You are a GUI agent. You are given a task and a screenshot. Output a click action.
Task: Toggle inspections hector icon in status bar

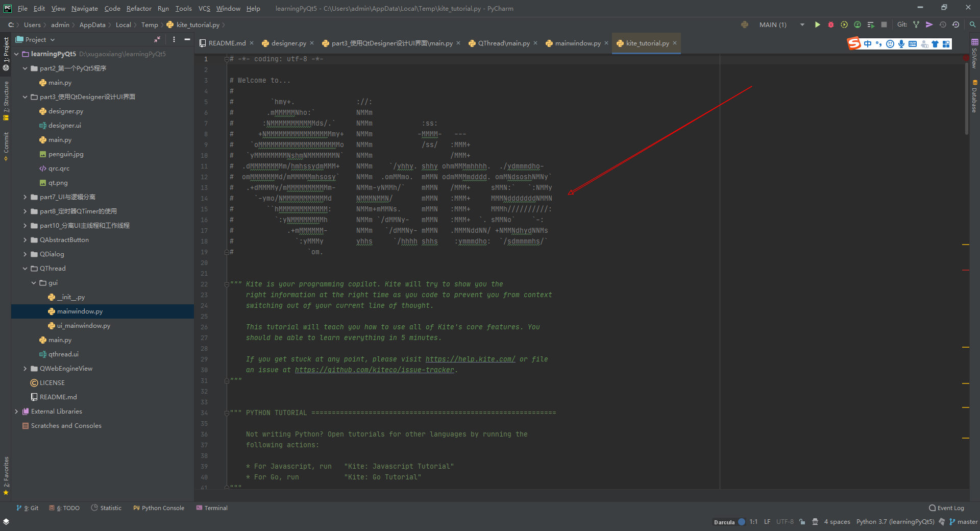click(815, 522)
